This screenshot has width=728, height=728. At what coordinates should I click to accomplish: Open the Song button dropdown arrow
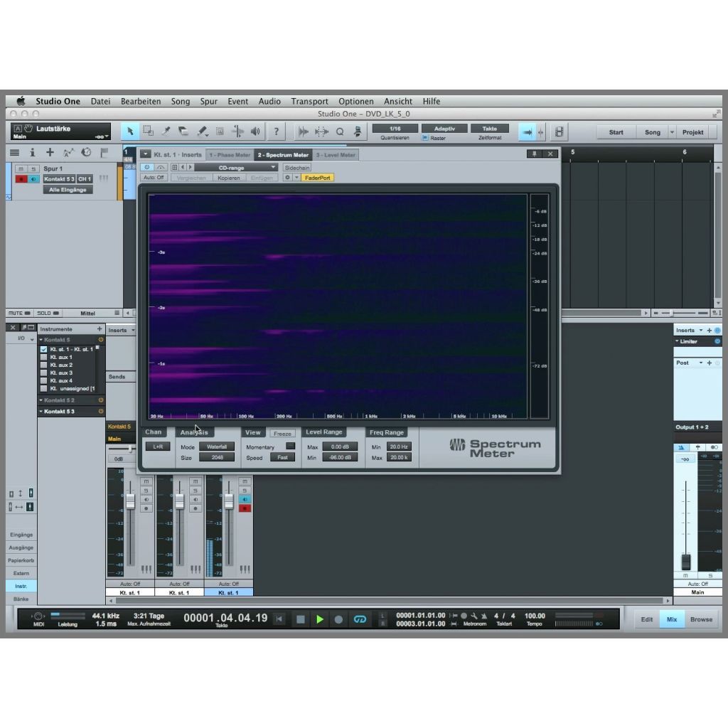[671, 132]
